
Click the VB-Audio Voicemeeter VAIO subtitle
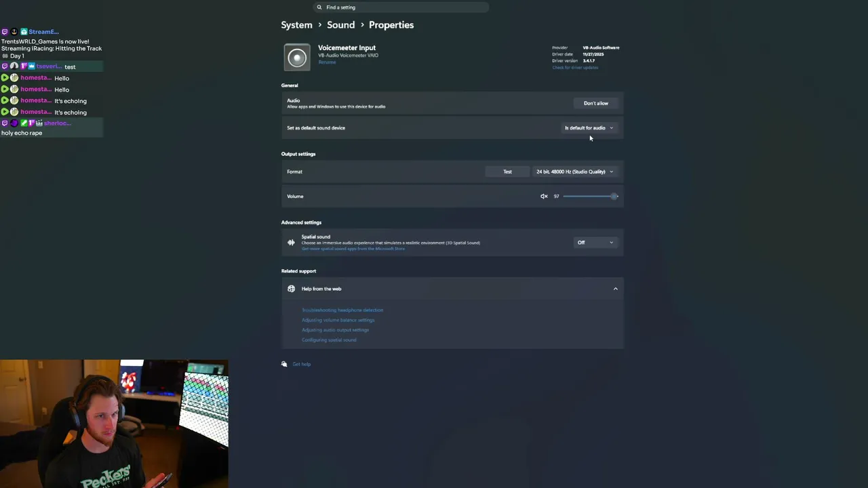click(348, 56)
